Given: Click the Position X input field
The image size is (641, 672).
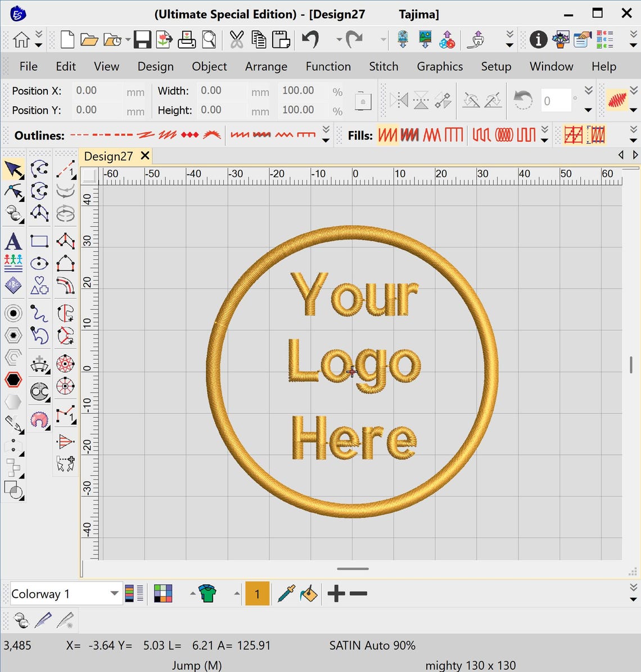Looking at the screenshot, I should 98,91.
